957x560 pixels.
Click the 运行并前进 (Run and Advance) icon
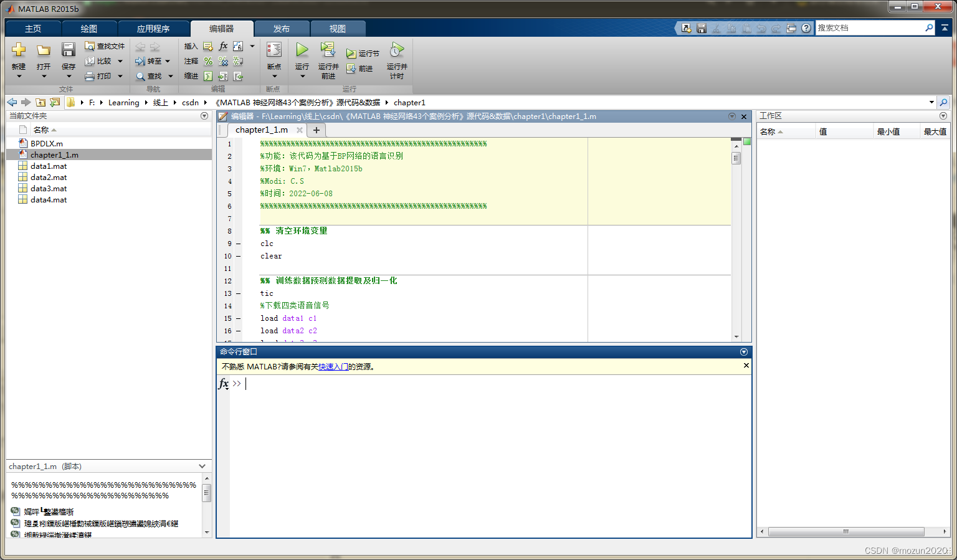(x=328, y=50)
